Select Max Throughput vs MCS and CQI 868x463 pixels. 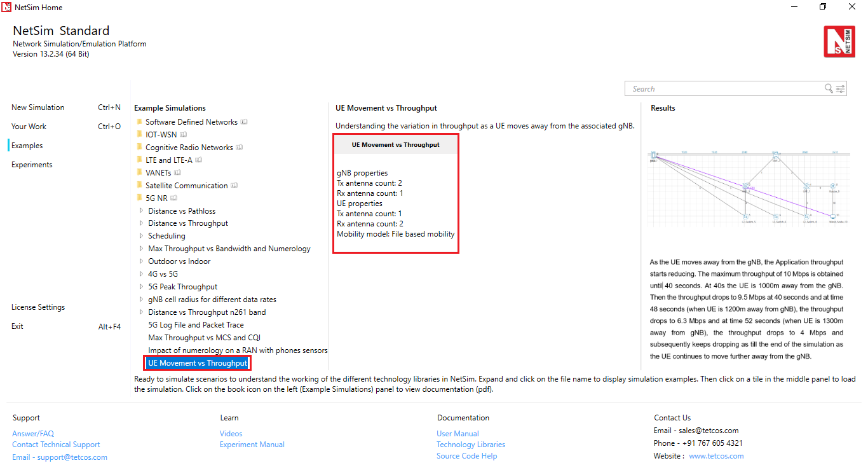click(204, 338)
